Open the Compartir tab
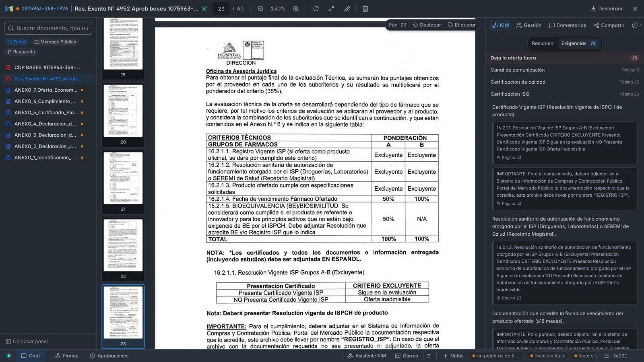This screenshot has width=644, height=362. 609,25
